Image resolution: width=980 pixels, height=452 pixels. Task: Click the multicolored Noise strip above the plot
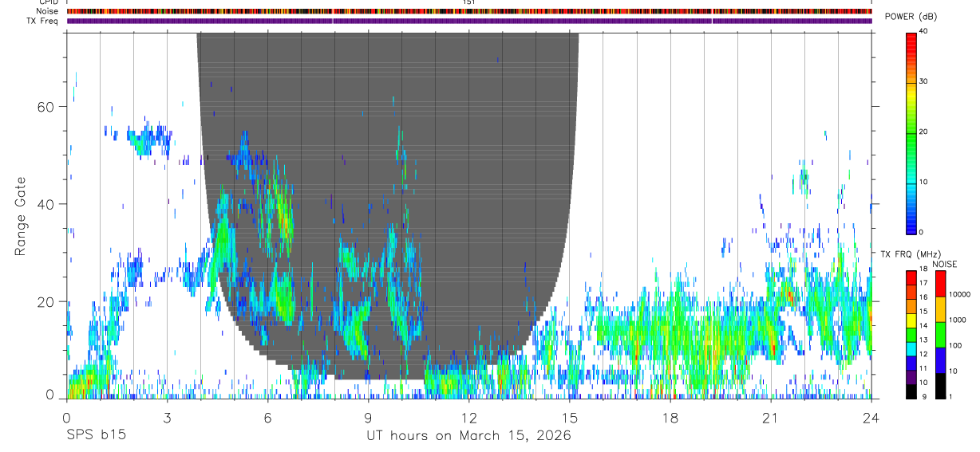[x=468, y=11]
